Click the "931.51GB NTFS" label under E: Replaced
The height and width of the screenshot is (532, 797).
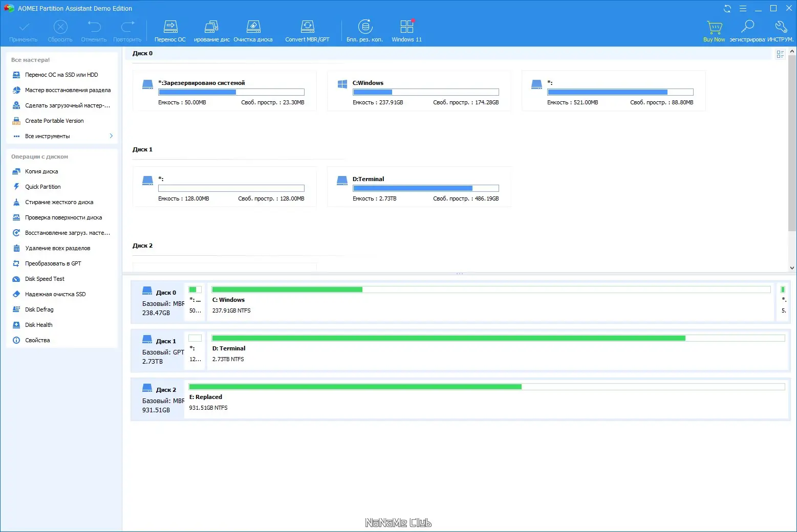pyautogui.click(x=208, y=408)
